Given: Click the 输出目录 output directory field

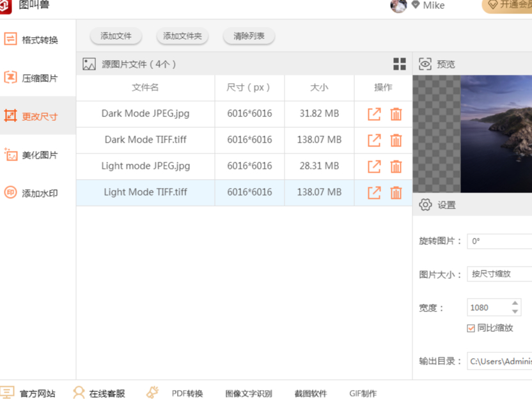Looking at the screenshot, I should coord(499,361).
